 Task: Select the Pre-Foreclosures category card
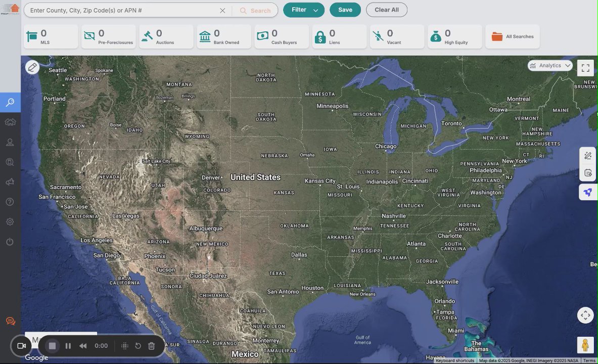click(108, 36)
